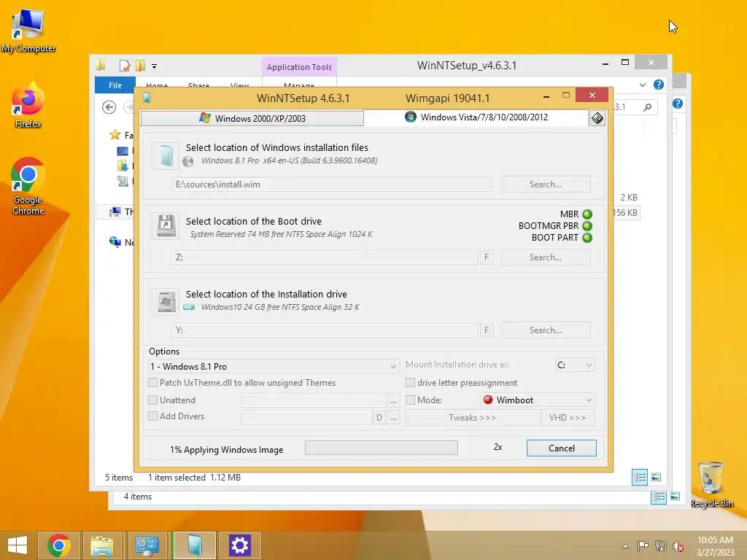Click the Tweaks >>> button
This screenshot has height=560, width=747.
(472, 418)
